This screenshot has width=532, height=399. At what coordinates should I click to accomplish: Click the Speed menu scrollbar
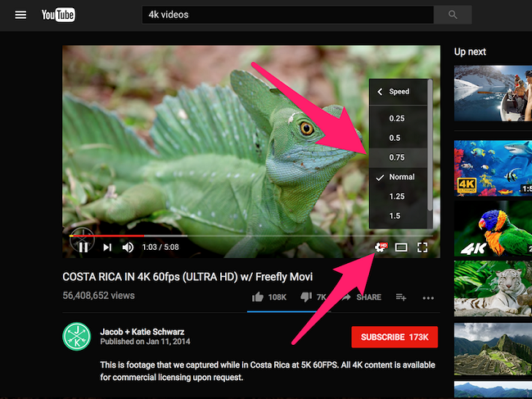pos(430,145)
